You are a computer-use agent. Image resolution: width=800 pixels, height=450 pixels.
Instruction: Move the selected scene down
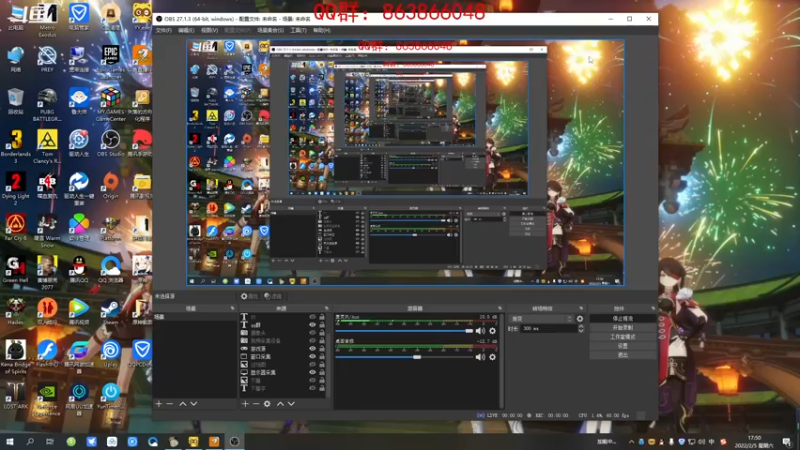193,404
